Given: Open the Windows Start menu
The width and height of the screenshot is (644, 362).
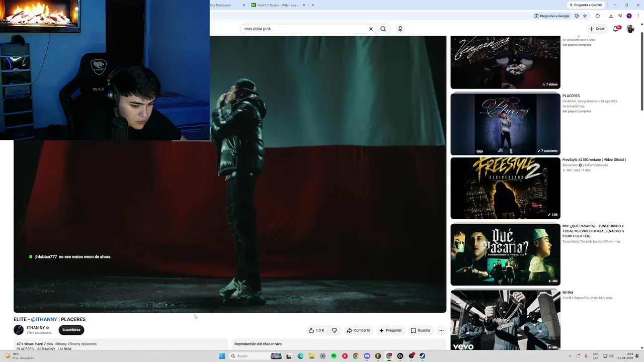Looking at the screenshot, I should 222,356.
